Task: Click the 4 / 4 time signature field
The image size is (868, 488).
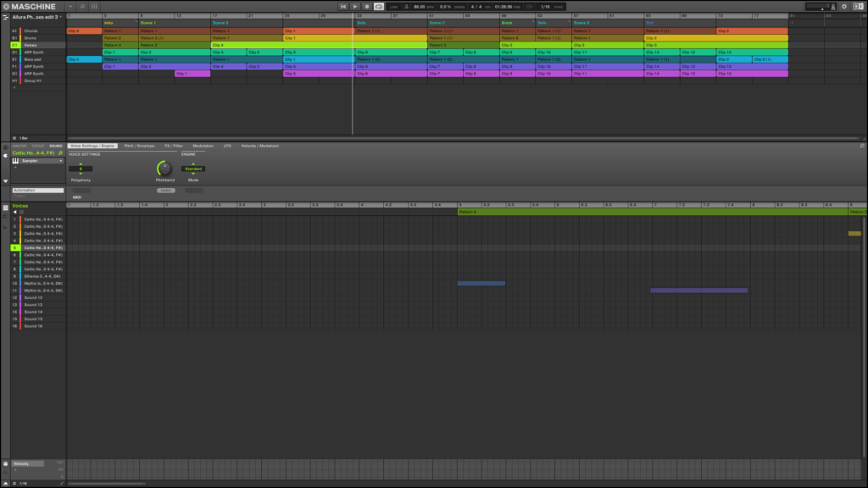Action: pos(476,7)
